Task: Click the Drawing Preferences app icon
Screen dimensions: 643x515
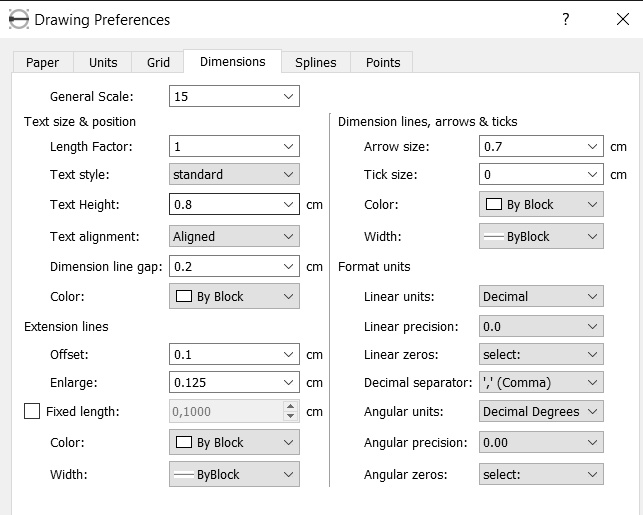Action: click(x=17, y=19)
